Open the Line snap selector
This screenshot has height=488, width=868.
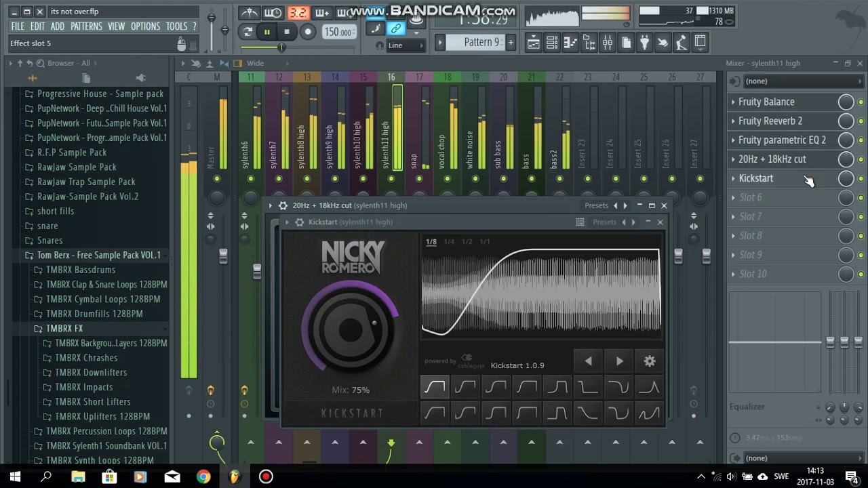tap(406, 45)
